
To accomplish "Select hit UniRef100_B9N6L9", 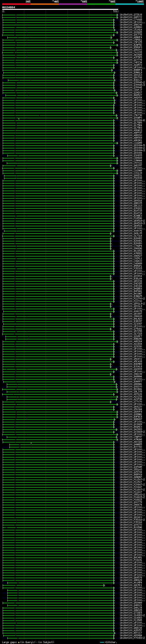I will click(131, 72).
